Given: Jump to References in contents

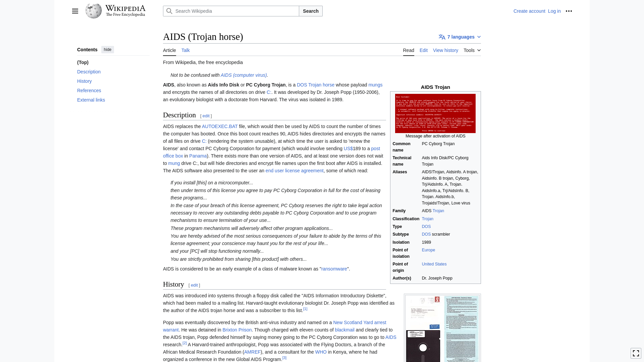Looking at the screenshot, I should [x=89, y=90].
